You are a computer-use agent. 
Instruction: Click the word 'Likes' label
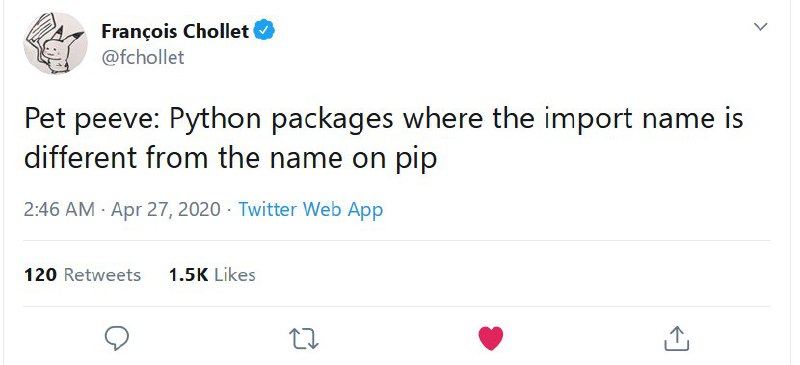click(x=235, y=275)
